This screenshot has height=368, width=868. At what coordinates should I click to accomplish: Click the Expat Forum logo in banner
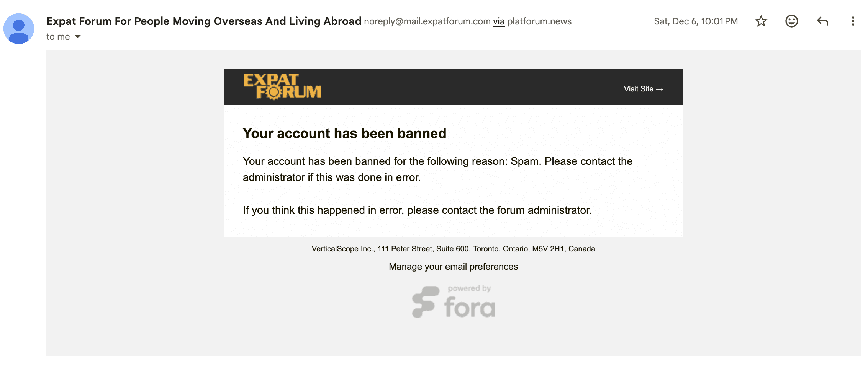(282, 87)
